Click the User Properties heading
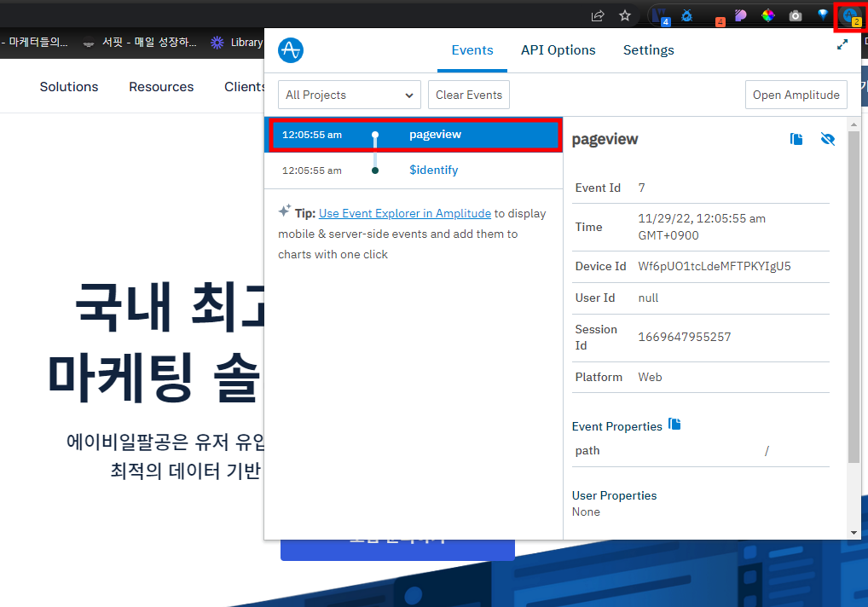The height and width of the screenshot is (607, 868). (614, 495)
